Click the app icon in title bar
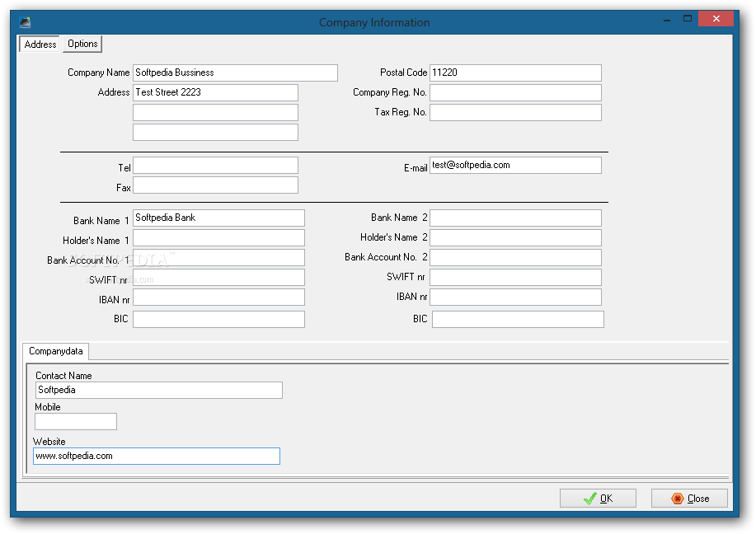The width and height of the screenshot is (756, 534). 25,22
